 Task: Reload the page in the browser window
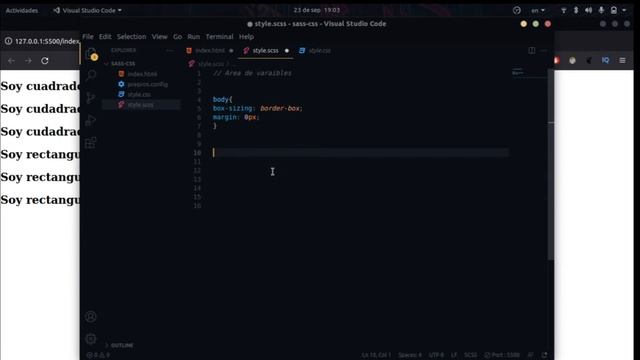(45, 60)
